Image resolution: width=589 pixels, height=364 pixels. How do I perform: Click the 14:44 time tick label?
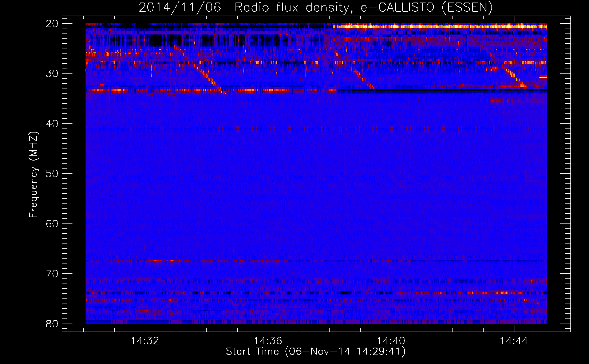point(514,341)
